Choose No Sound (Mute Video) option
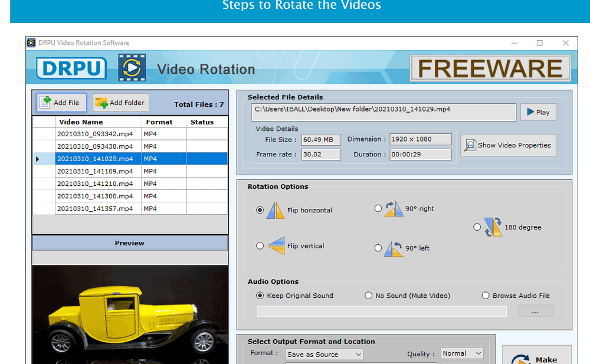 point(368,296)
